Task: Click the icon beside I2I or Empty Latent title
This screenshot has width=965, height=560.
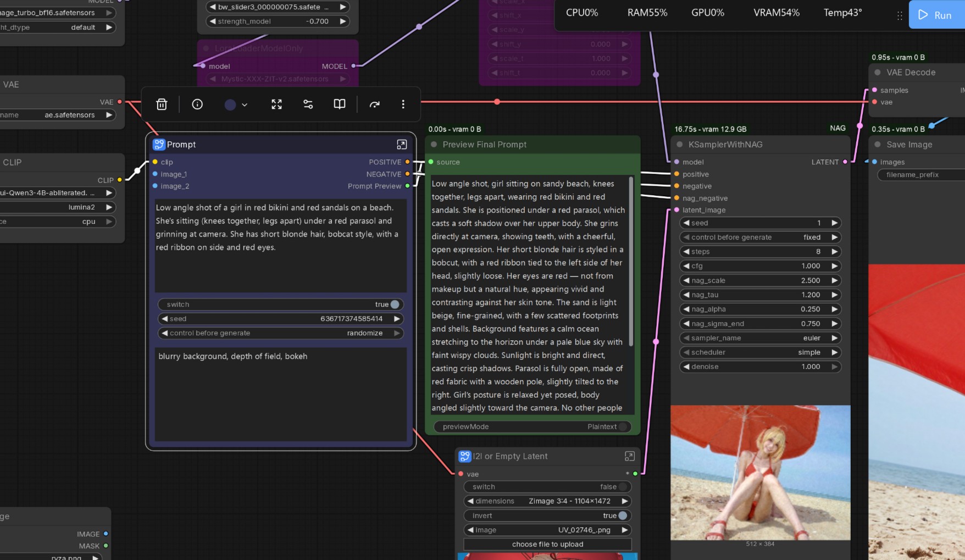Action: click(x=465, y=456)
